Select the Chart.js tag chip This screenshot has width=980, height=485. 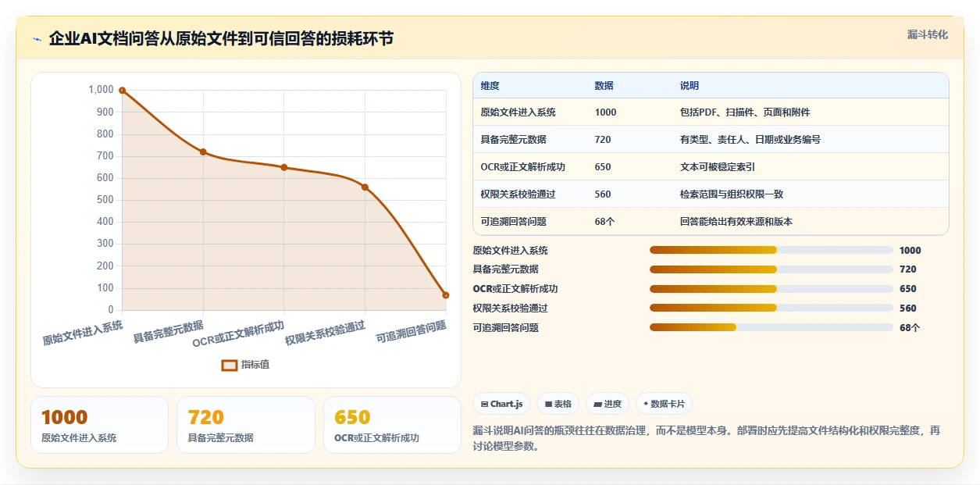pyautogui.click(x=501, y=404)
